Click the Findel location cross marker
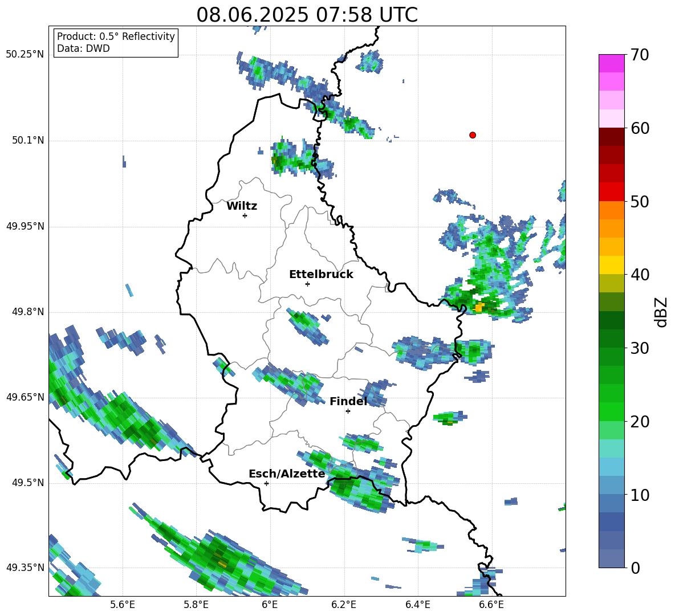The image size is (675, 616). coord(348,411)
